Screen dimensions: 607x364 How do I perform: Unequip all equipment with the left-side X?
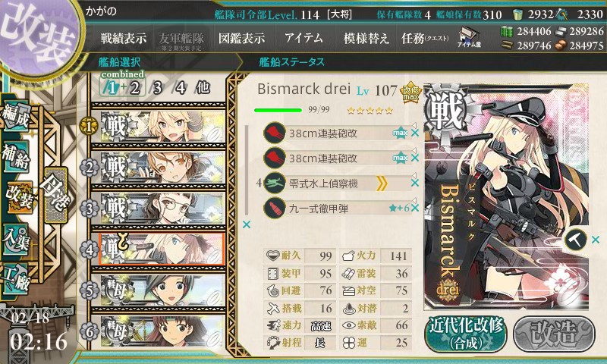pyautogui.click(x=246, y=224)
